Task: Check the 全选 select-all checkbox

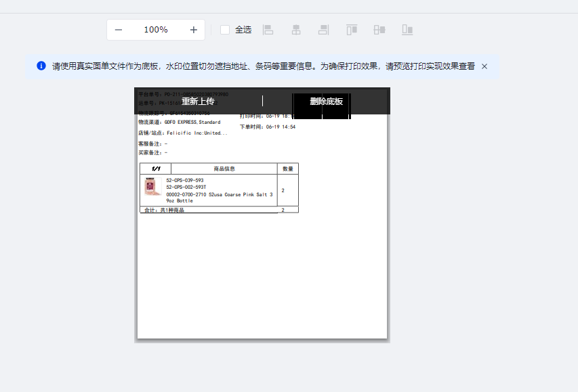Action: click(225, 30)
